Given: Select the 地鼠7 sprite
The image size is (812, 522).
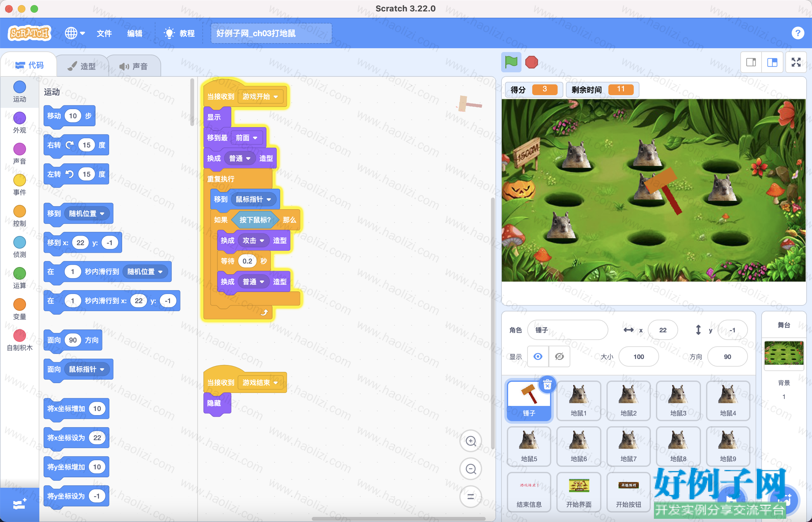Looking at the screenshot, I should [628, 447].
